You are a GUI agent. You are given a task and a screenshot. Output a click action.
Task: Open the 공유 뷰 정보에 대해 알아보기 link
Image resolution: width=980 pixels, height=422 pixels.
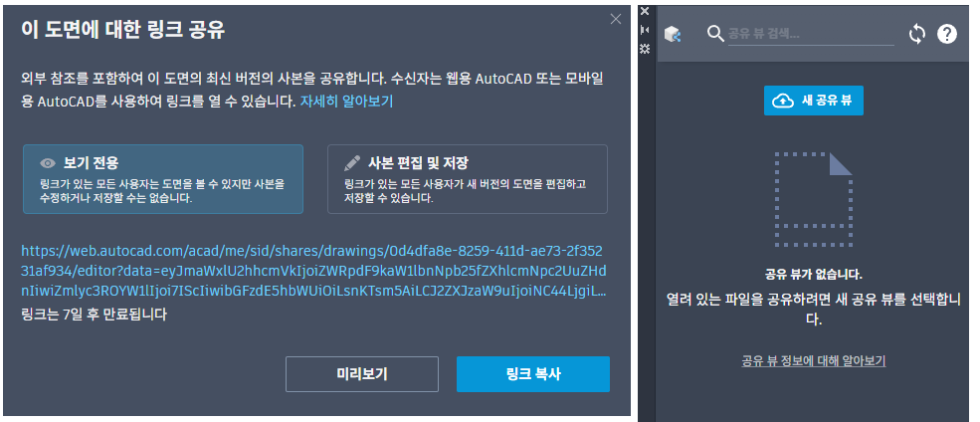tap(813, 360)
